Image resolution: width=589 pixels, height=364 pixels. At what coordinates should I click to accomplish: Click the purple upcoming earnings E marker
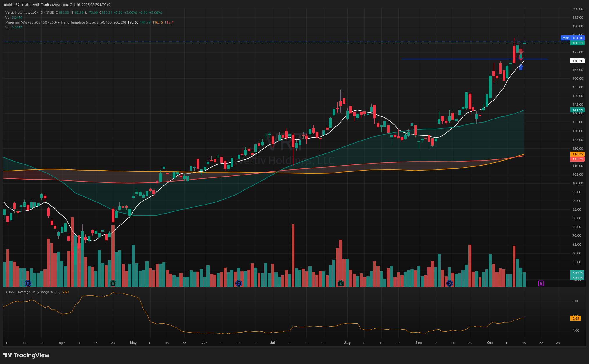[541, 283]
